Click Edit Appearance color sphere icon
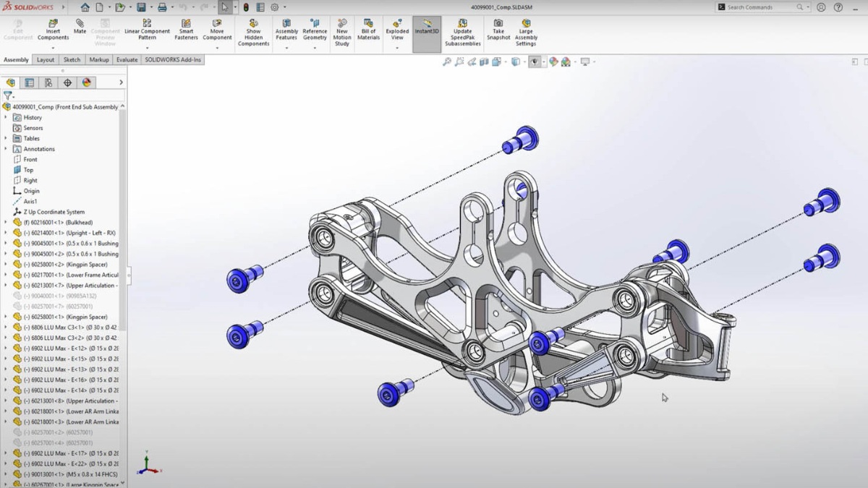Screen dimensions: 868x488 (x=553, y=62)
